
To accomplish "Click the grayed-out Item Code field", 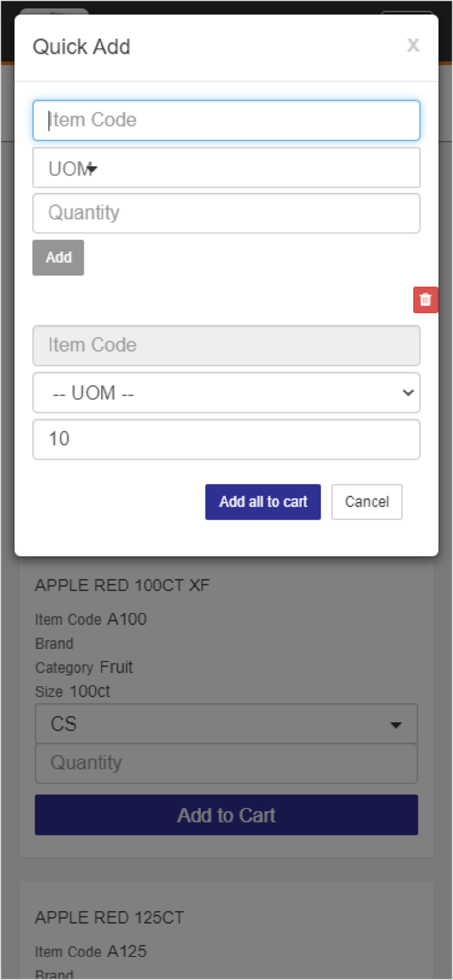I will pyautogui.click(x=226, y=345).
